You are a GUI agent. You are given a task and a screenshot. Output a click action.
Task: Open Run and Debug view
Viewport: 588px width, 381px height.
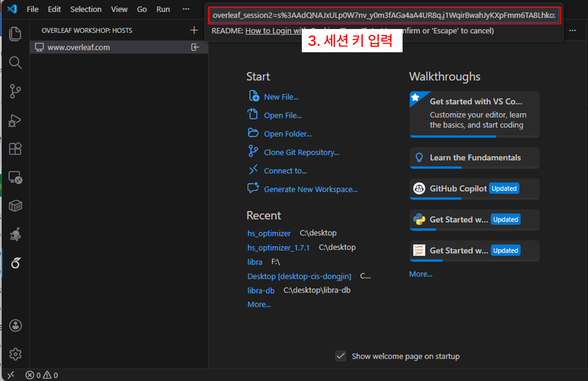[x=15, y=120]
